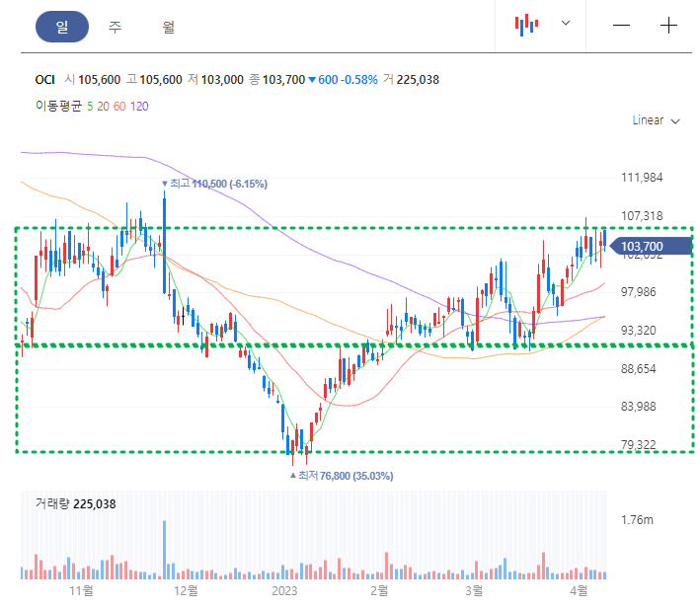This screenshot has height=609, width=700.
Task: Zoom out with the minus icon
Action: pos(621,26)
